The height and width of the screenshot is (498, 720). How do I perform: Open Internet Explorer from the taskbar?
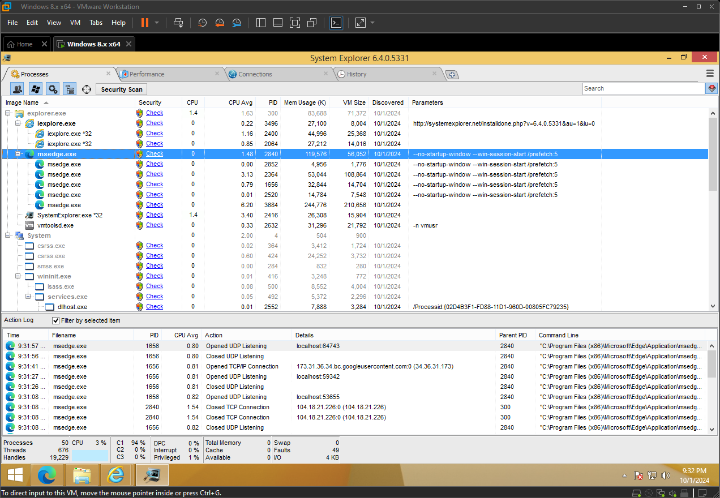point(116,475)
